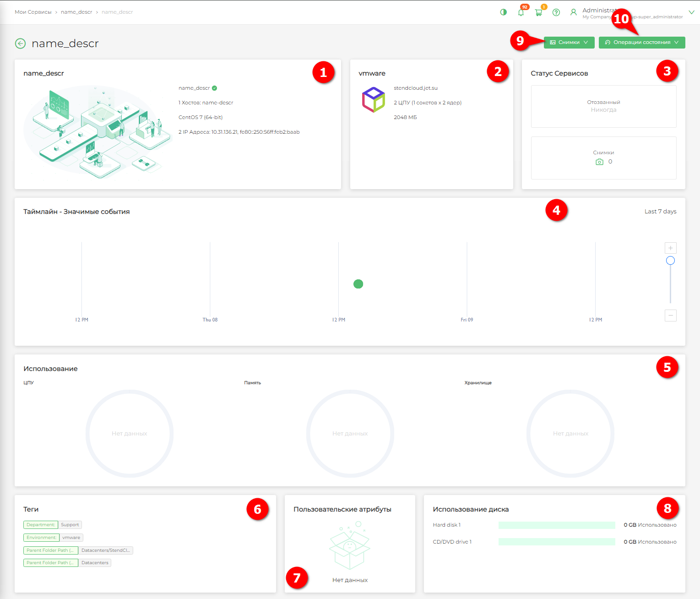Click the snapshot count 0 value
Viewport: 700px width, 599px height.
610,162
